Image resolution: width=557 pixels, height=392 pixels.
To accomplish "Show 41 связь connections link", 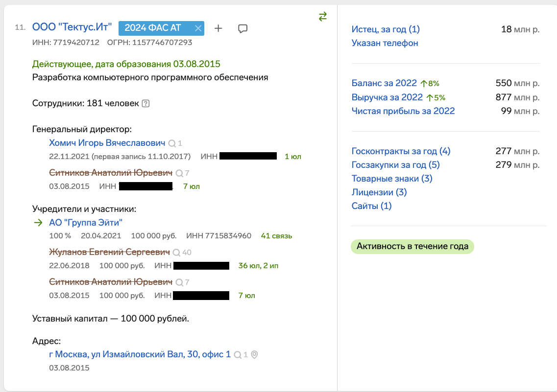I will point(276,236).
